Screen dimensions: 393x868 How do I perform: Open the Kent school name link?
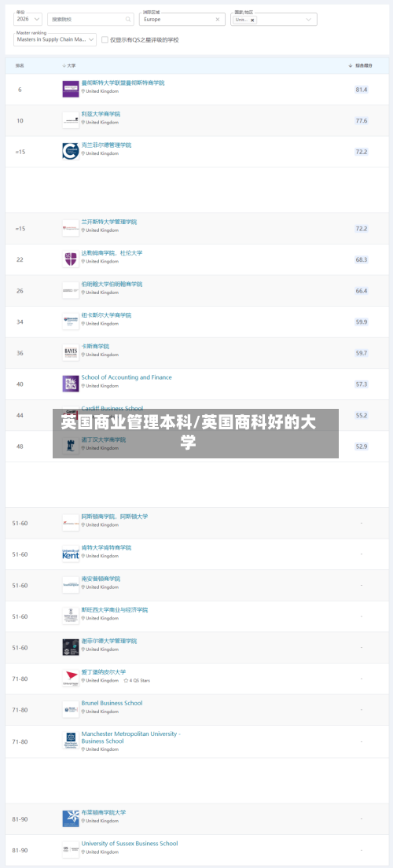[106, 547]
